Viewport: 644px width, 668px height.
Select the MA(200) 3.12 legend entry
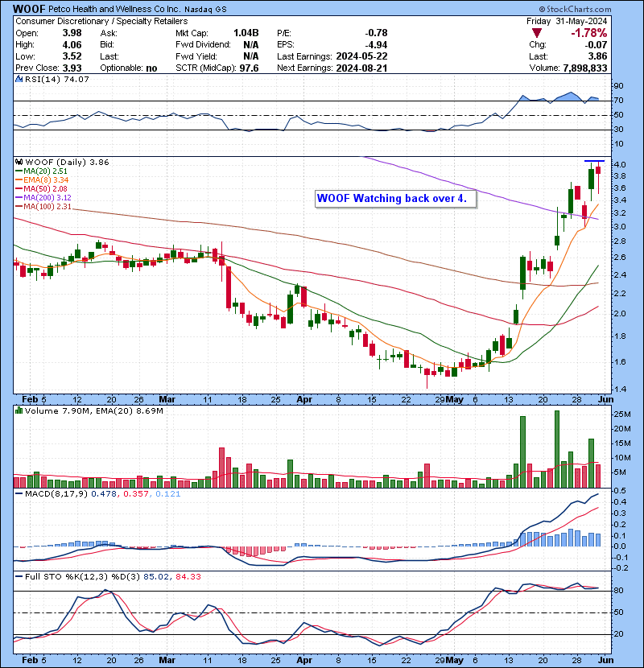(x=46, y=198)
